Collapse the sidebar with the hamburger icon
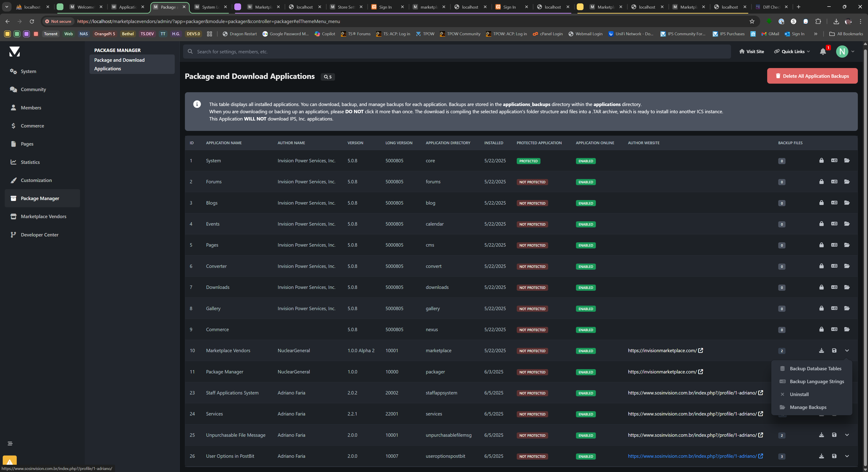868x472 pixels. (x=10, y=443)
